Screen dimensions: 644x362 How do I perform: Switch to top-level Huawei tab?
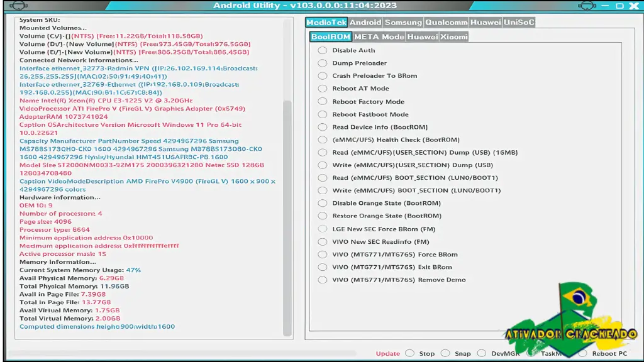(x=486, y=22)
